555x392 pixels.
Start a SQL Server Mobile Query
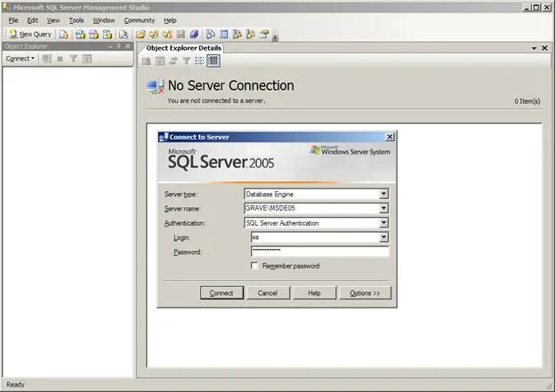(123, 35)
